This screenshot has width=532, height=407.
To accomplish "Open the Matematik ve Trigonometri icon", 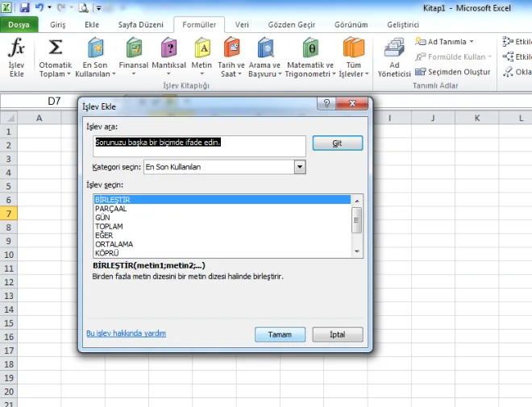I will tap(310, 50).
